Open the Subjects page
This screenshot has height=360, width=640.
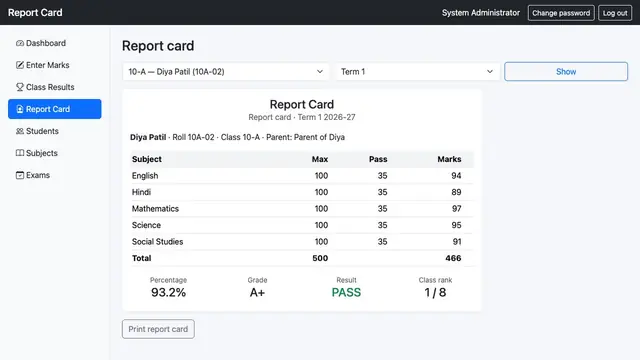[55, 153]
